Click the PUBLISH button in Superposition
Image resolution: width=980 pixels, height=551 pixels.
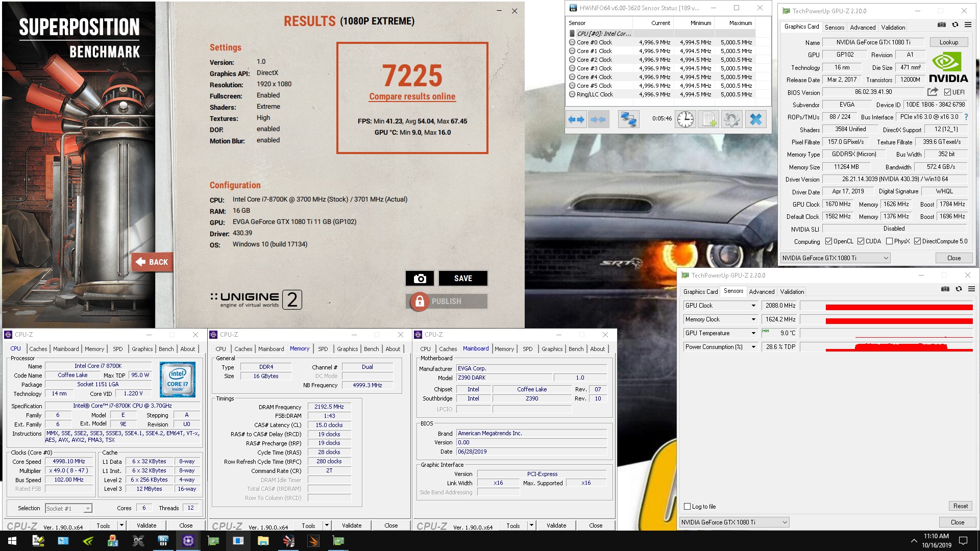(x=447, y=302)
